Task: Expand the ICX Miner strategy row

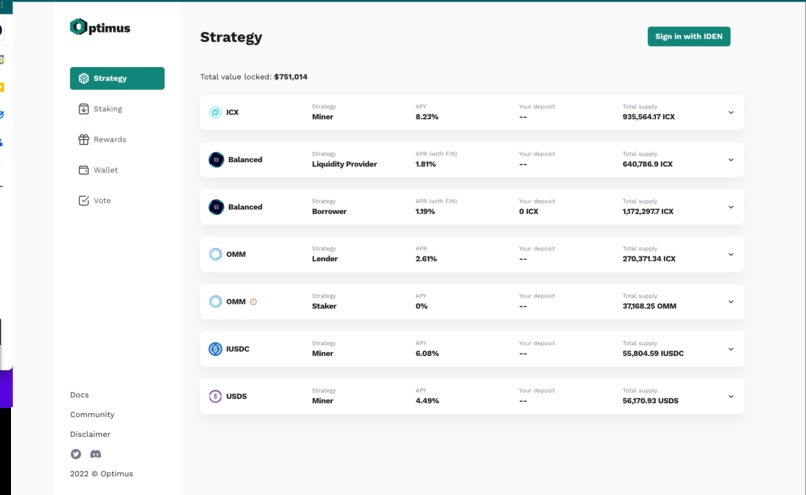Action: (731, 113)
